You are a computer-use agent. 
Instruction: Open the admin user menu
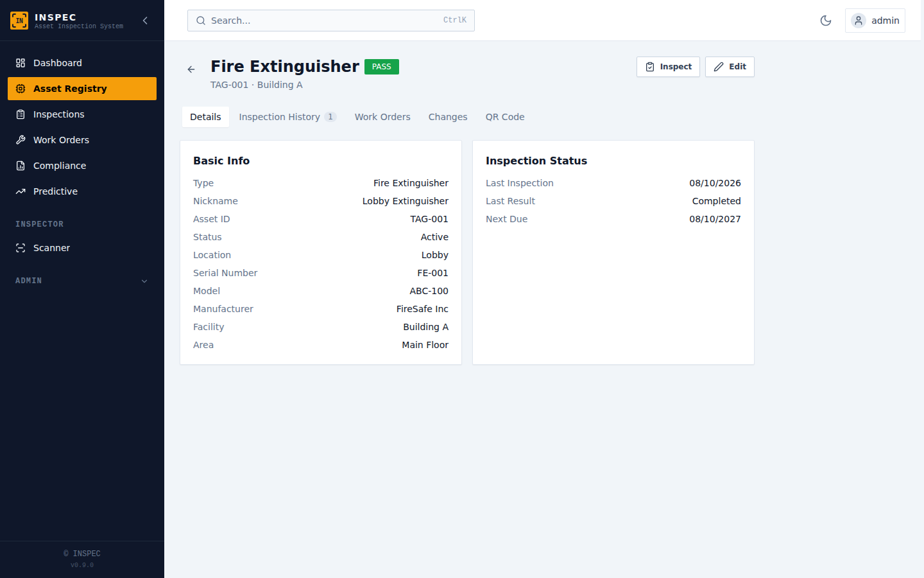click(875, 21)
